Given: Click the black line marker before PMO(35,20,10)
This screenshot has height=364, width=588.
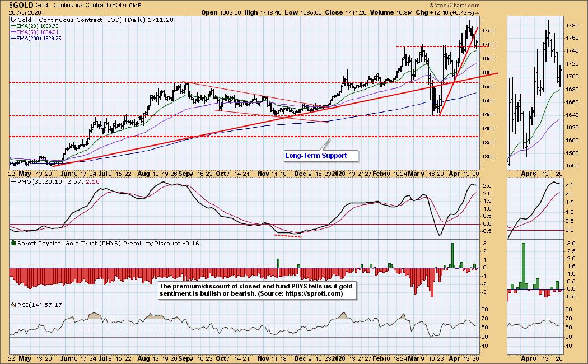Looking at the screenshot, I should 13,181.
